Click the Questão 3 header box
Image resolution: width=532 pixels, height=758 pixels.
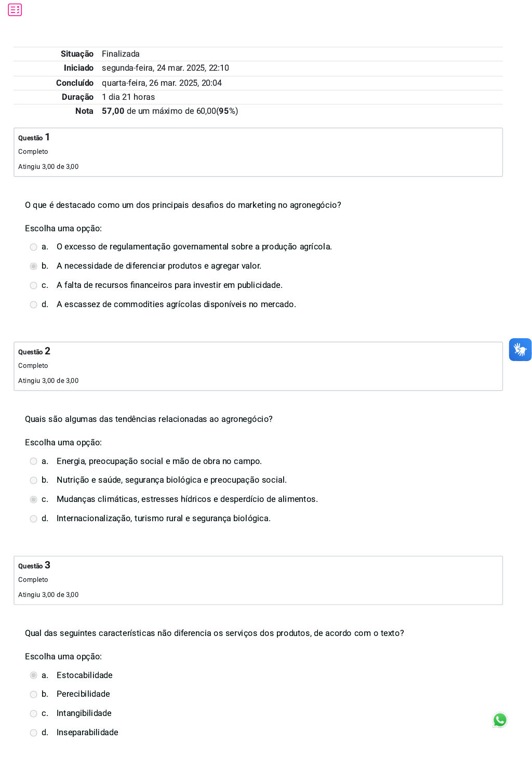click(258, 580)
